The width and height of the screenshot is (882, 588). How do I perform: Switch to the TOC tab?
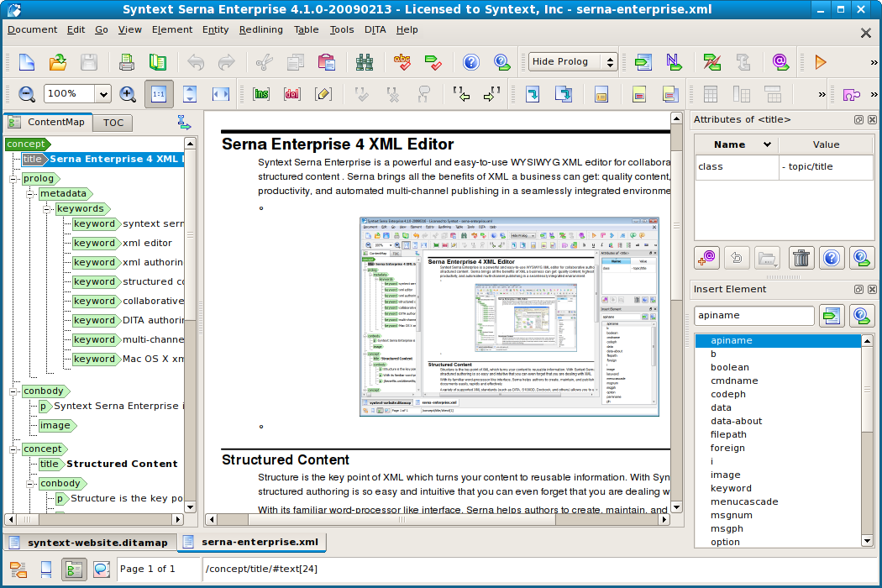113,123
